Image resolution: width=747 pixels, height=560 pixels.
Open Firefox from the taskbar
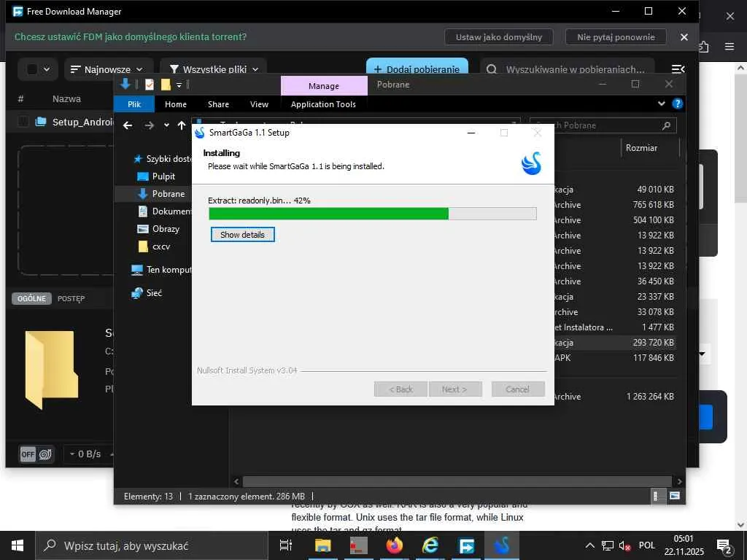point(394,545)
